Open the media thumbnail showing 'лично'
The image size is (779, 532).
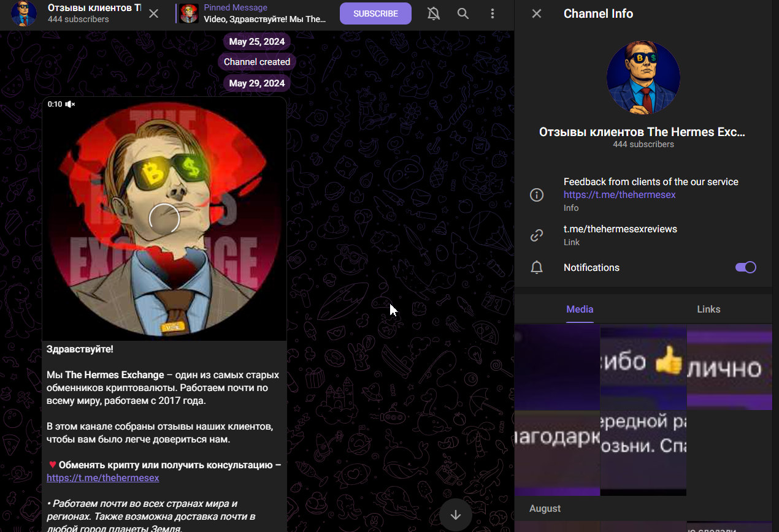pos(729,367)
